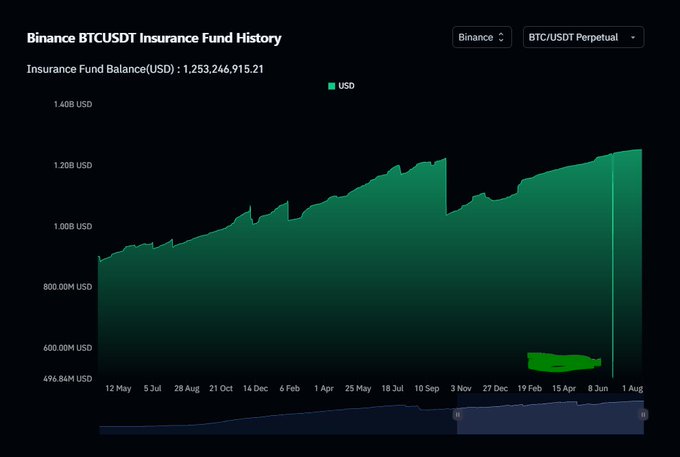Open the Binance exchange selector dropdown
Screen dimensions: 680x457
(482, 37)
